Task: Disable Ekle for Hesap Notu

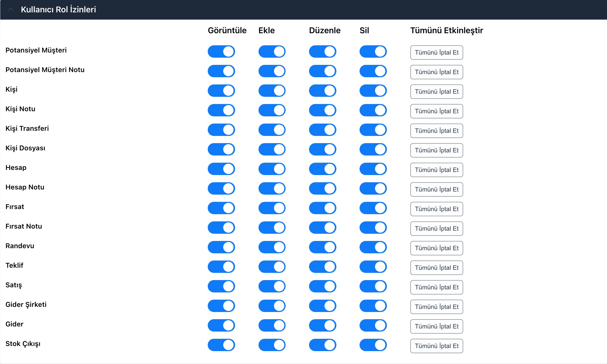Action: (272, 188)
